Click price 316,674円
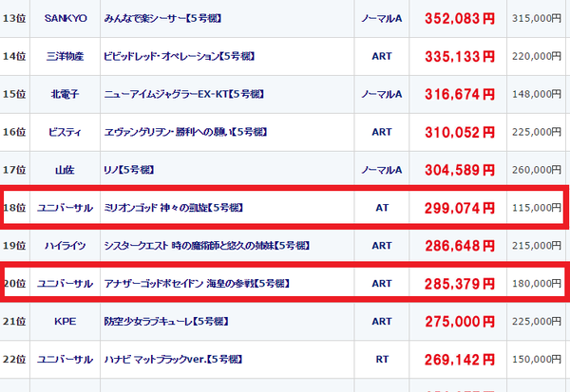The height and width of the screenshot is (392, 570). pyautogui.click(x=460, y=95)
